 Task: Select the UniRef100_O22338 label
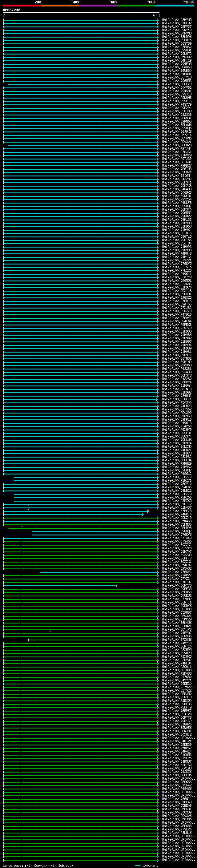point(177,115)
